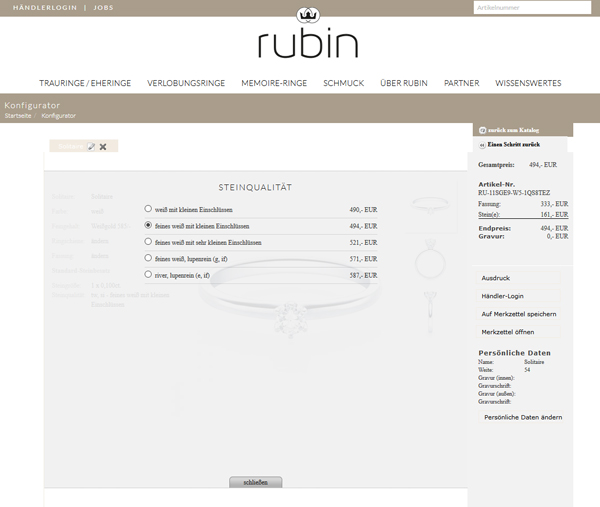Select the top-view ring thumbnail

[430, 206]
